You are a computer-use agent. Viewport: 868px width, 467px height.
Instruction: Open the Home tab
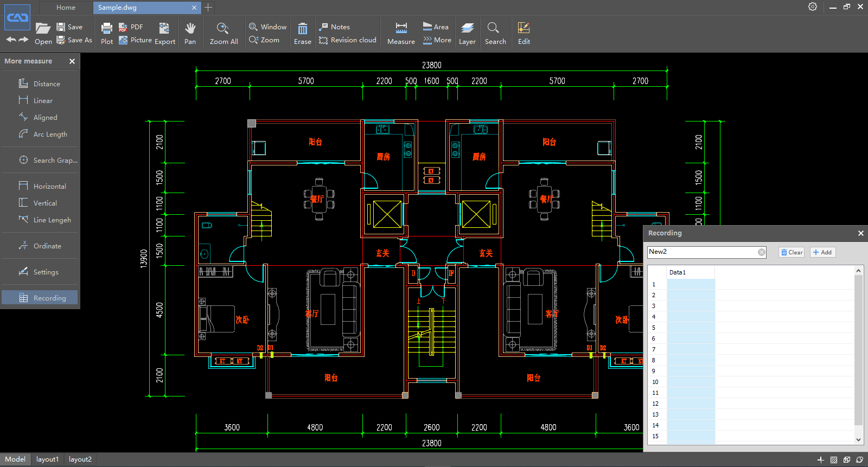66,8
